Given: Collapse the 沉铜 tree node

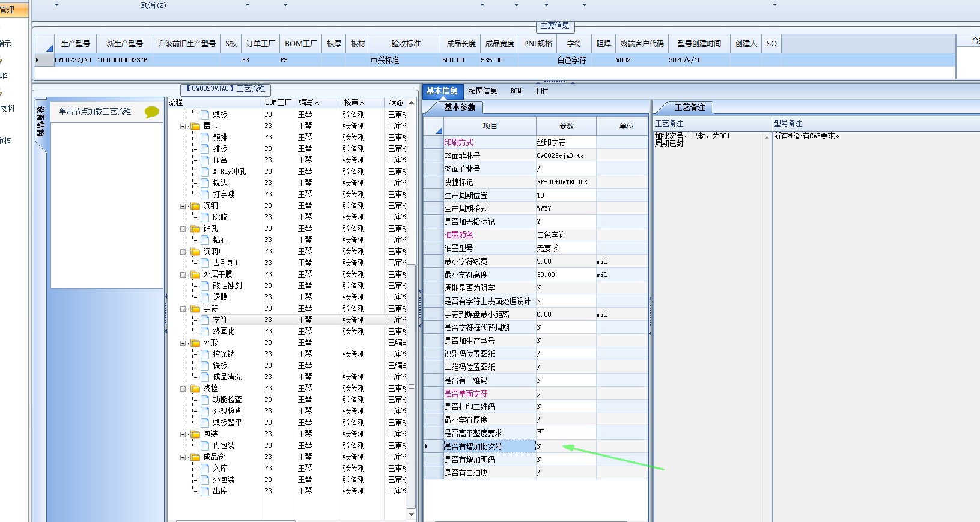Looking at the screenshot, I should pos(183,206).
